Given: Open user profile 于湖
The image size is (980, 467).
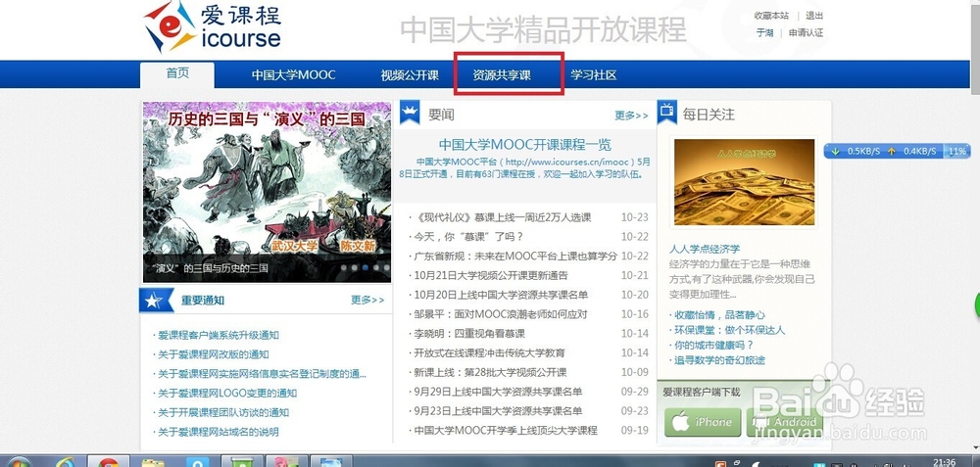Looking at the screenshot, I should [765, 32].
